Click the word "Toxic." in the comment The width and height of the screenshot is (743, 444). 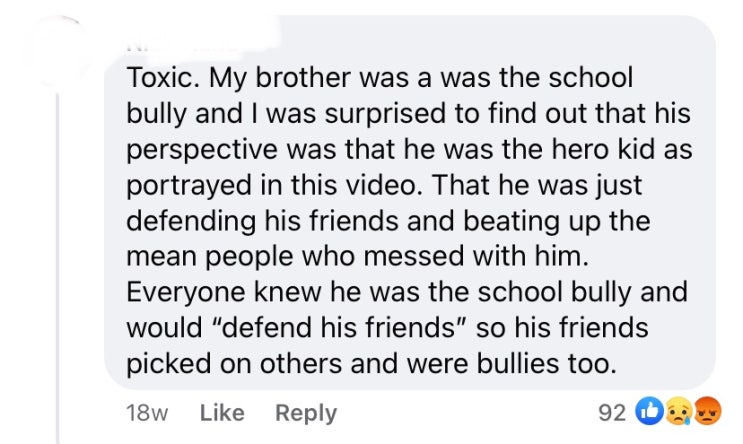pos(163,77)
